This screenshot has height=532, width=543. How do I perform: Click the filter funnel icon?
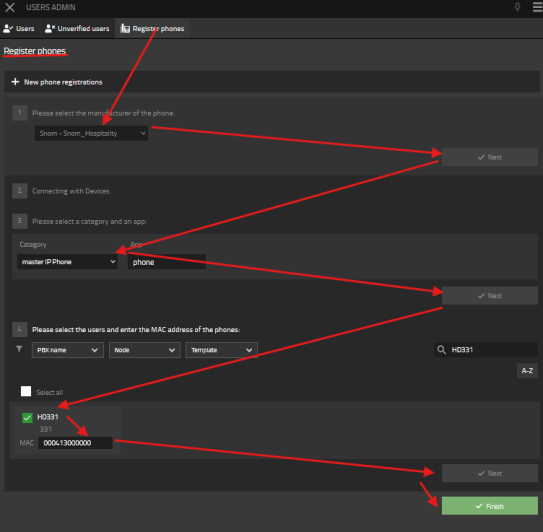[19, 349]
